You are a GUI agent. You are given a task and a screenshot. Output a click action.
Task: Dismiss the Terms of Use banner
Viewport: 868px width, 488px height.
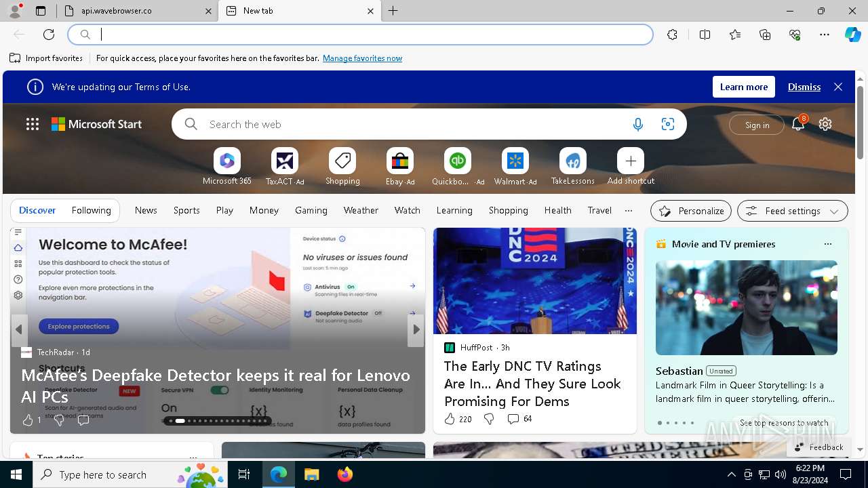point(804,87)
